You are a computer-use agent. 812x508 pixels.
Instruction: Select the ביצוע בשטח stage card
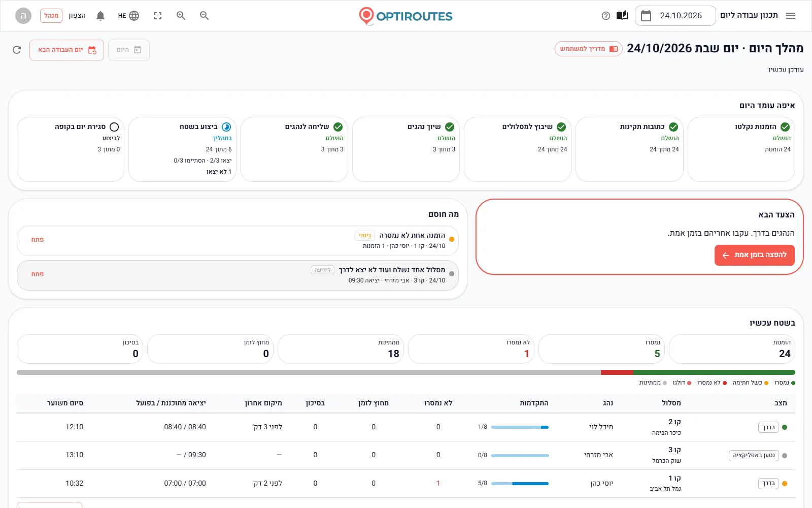183,149
